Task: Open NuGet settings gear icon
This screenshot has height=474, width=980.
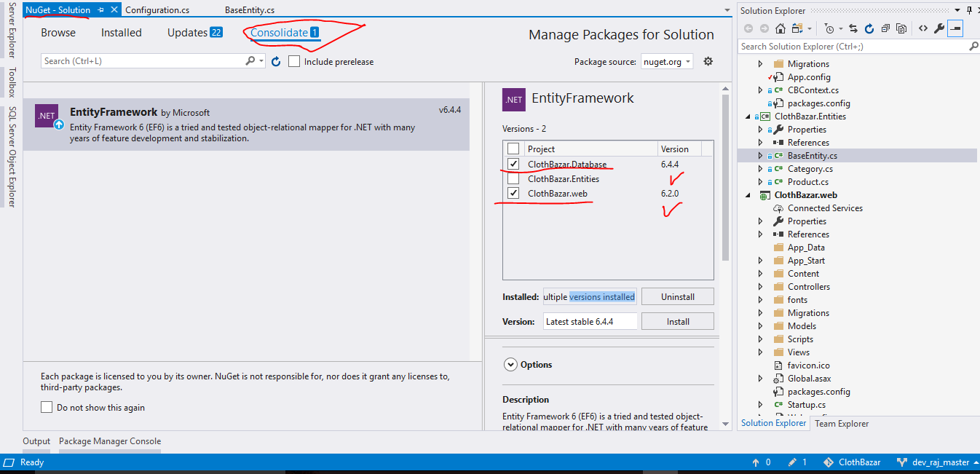Action: click(708, 62)
